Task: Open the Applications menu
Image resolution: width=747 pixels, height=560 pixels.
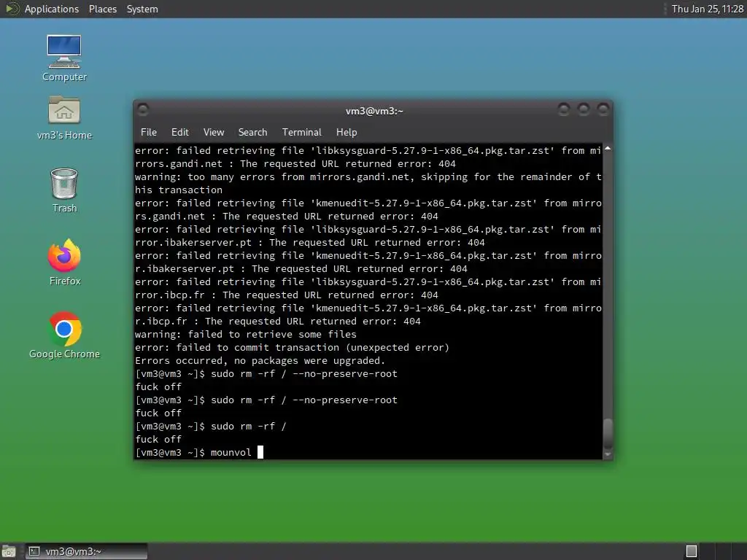Action: coord(52,9)
